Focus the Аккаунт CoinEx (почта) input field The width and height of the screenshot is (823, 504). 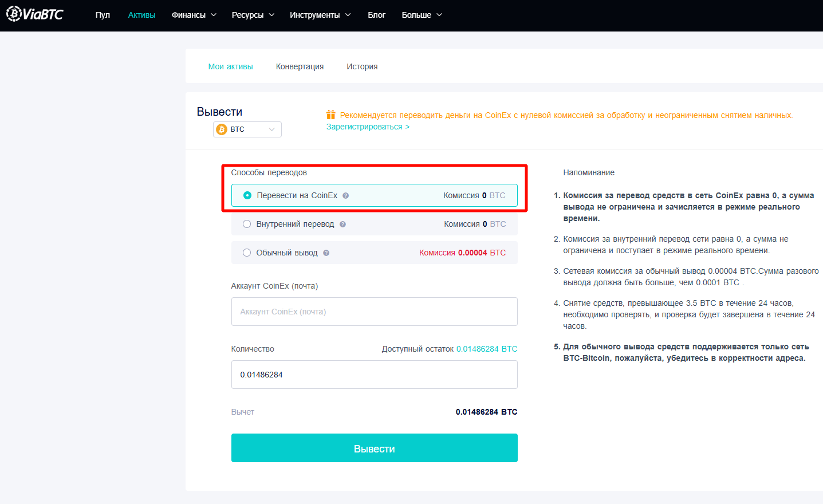point(375,312)
